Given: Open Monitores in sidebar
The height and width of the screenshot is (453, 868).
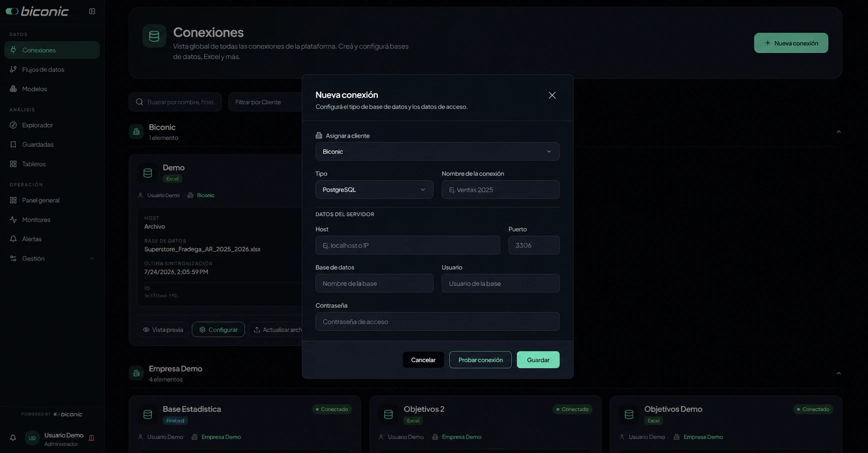Looking at the screenshot, I should point(52,219).
